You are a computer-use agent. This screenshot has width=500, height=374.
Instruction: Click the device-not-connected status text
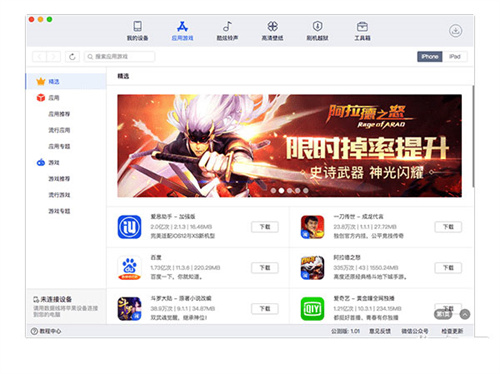point(56,299)
